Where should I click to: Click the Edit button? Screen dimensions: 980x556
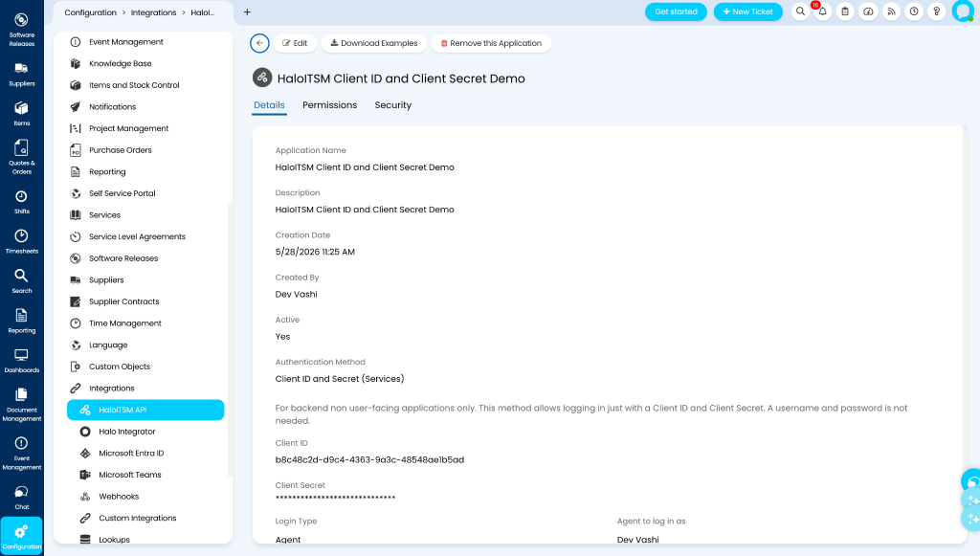pyautogui.click(x=295, y=43)
